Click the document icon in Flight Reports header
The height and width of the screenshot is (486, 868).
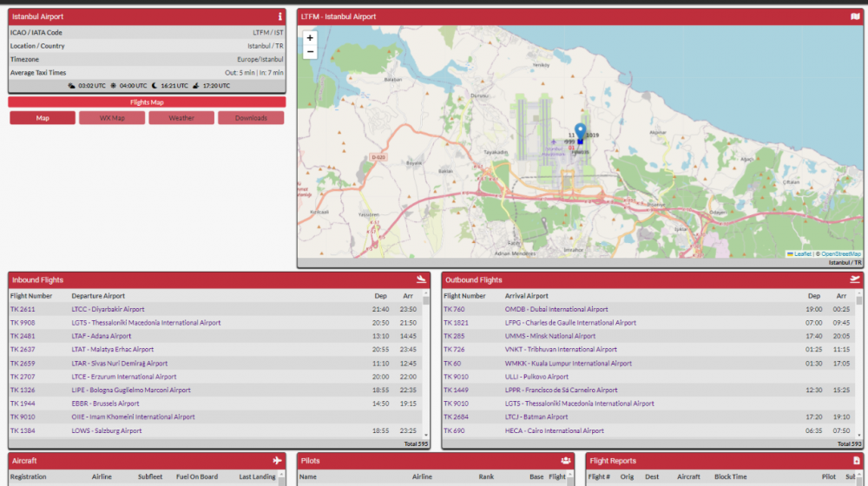point(856,461)
